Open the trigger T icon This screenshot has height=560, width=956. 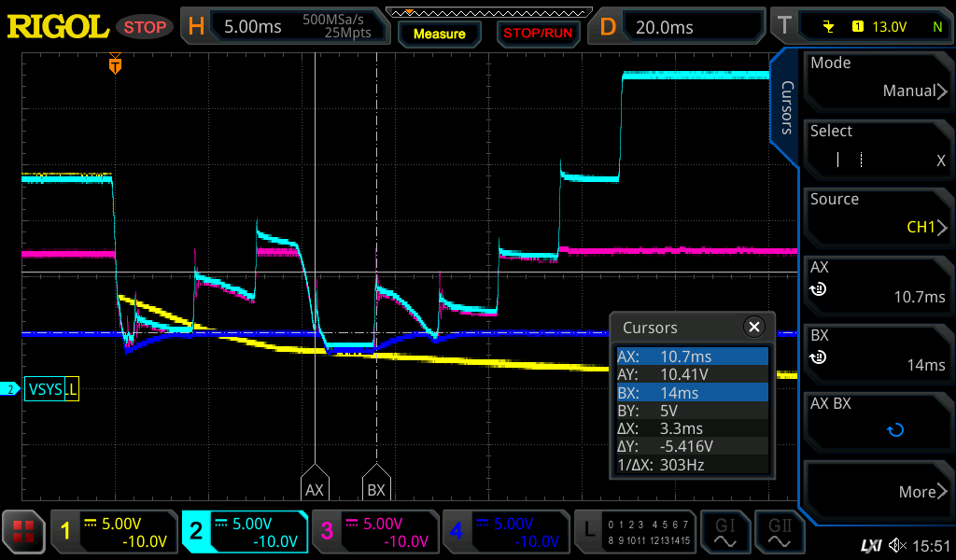(784, 26)
